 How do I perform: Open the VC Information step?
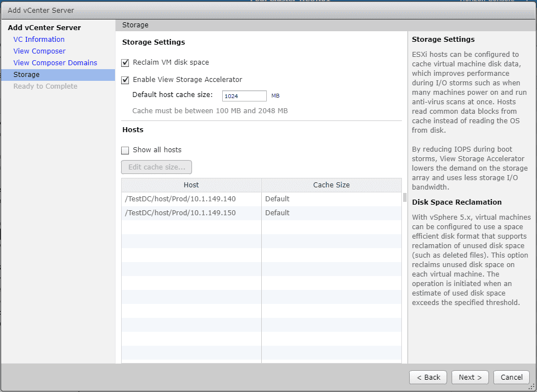39,39
